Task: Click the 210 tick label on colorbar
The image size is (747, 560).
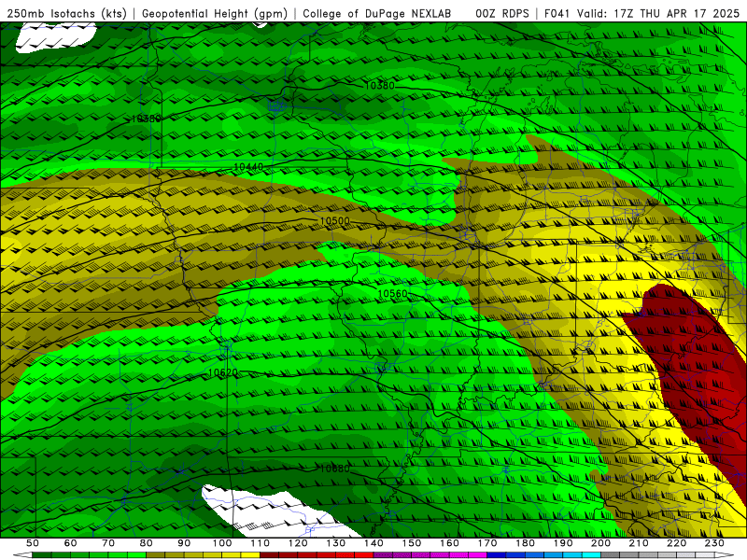Action: pyautogui.click(x=639, y=543)
